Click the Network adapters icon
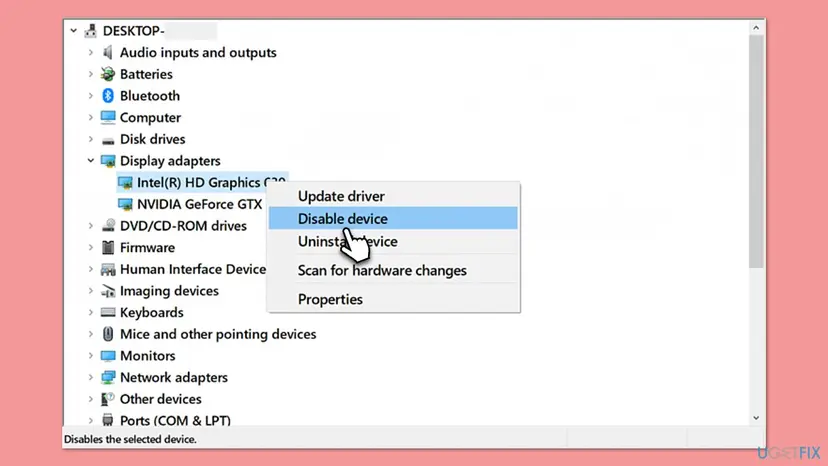Viewport: 828px width, 466px height. coord(108,377)
